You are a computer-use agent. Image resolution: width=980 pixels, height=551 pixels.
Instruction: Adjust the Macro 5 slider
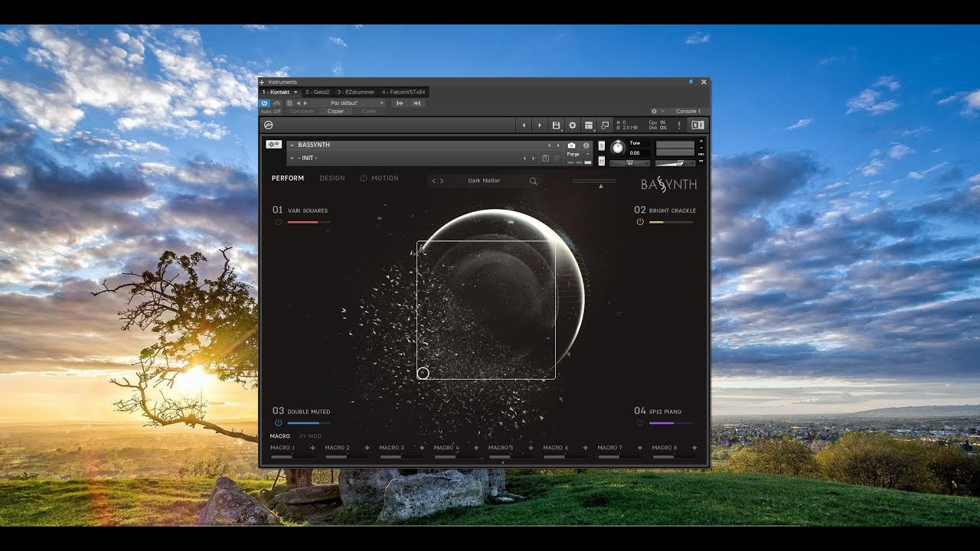tap(511, 457)
